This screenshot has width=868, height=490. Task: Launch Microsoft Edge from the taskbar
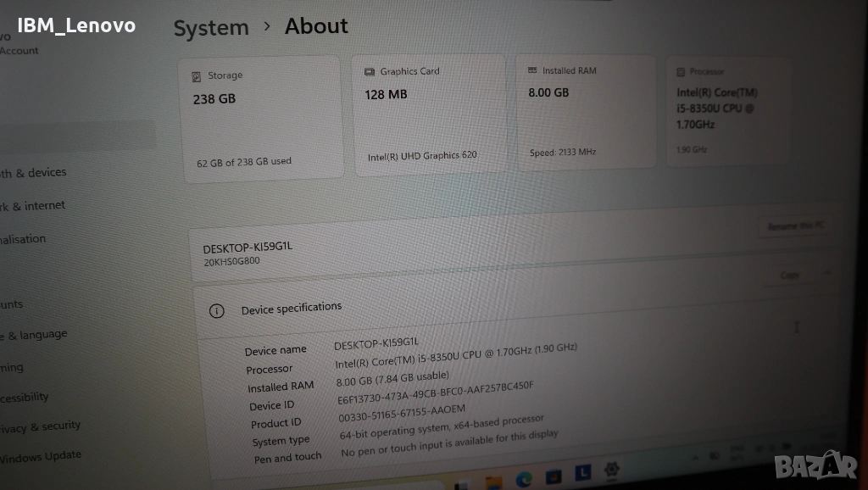pos(524,479)
